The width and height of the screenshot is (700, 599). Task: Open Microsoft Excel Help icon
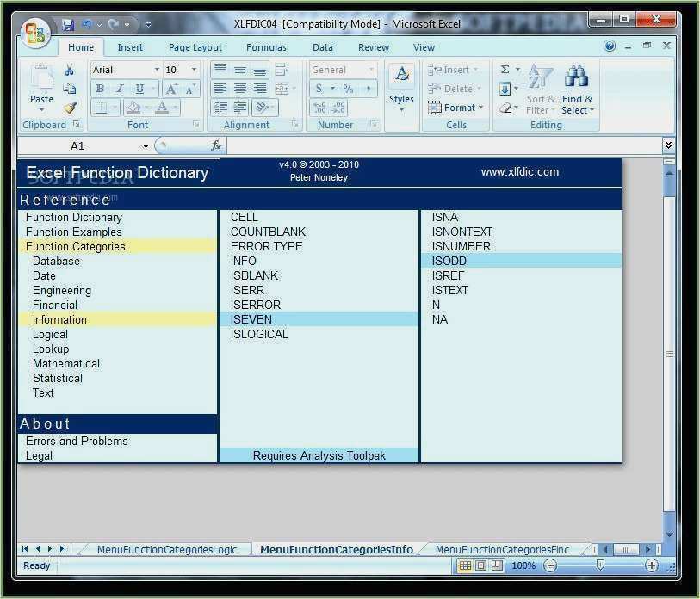[x=610, y=46]
